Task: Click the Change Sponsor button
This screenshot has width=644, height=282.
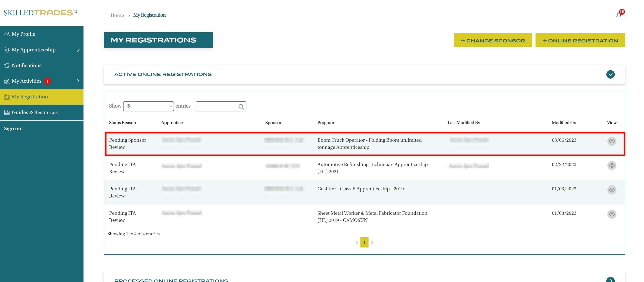Action: [492, 40]
